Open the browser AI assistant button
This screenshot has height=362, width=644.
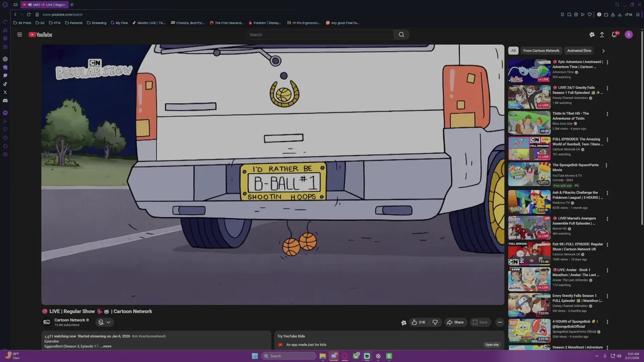pyautogui.click(x=628, y=15)
